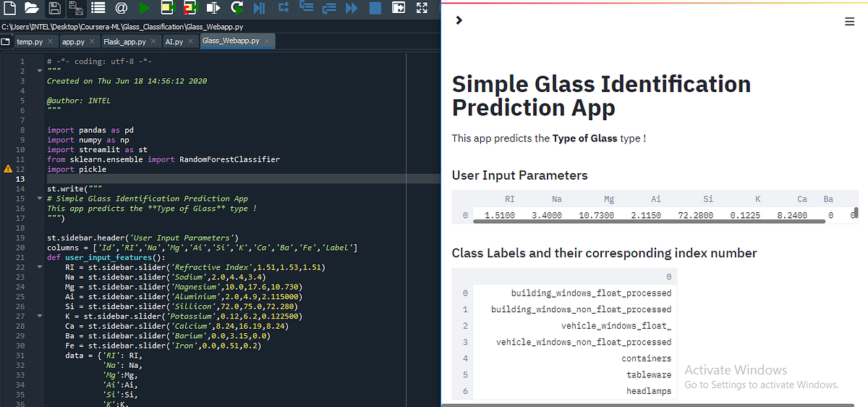Select the cell value 8.2400
The width and height of the screenshot is (868, 407).
(793, 215)
